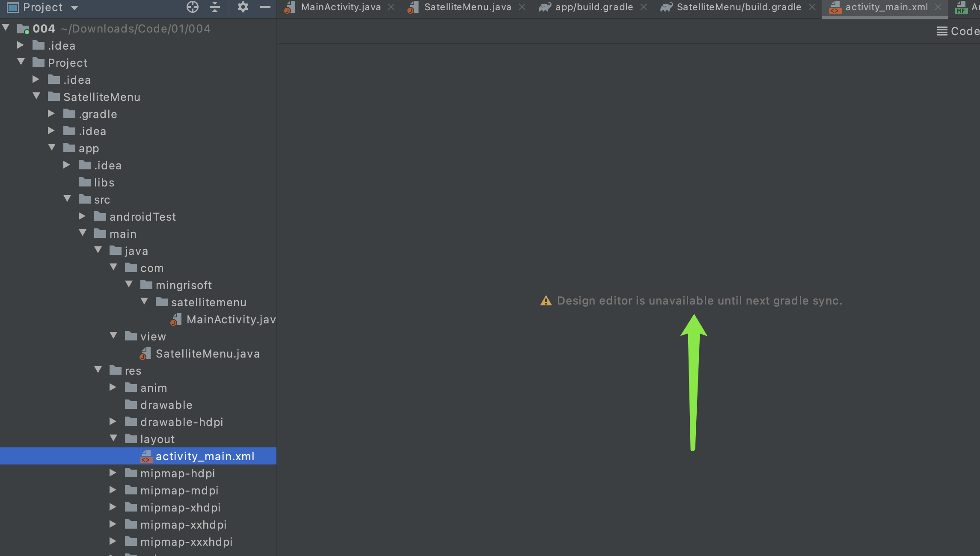Select SatelliteMenu.java in the project tree
Image resolution: width=980 pixels, height=556 pixels.
pyautogui.click(x=208, y=353)
